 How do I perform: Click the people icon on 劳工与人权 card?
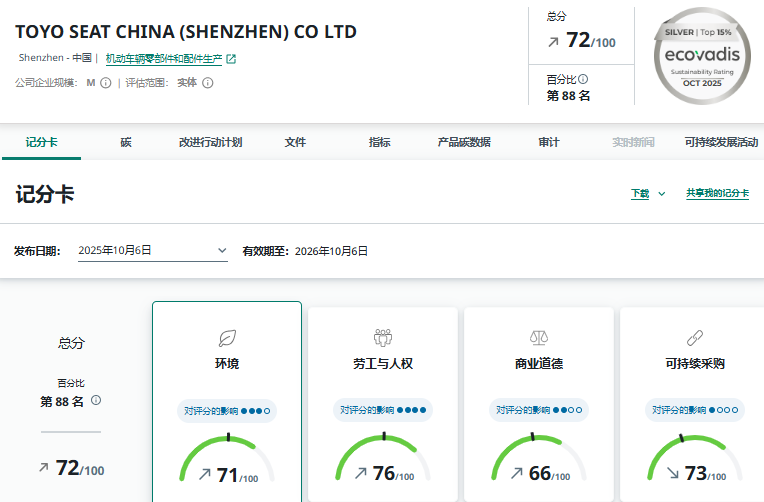tap(383, 337)
